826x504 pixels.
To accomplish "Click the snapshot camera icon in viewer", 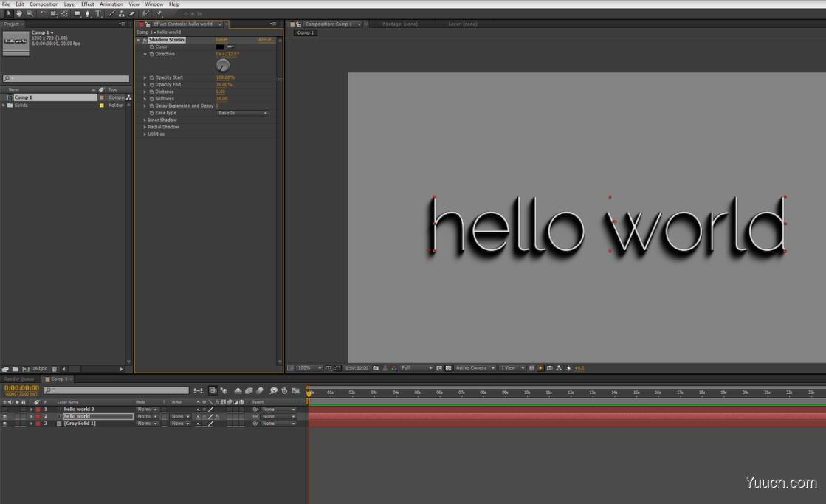I will (376, 367).
